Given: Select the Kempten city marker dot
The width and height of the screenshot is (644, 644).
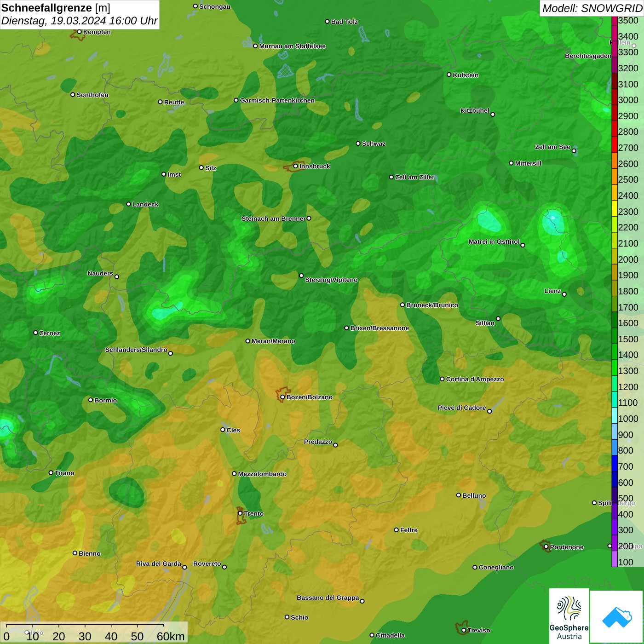Looking at the screenshot, I should coord(79,32).
